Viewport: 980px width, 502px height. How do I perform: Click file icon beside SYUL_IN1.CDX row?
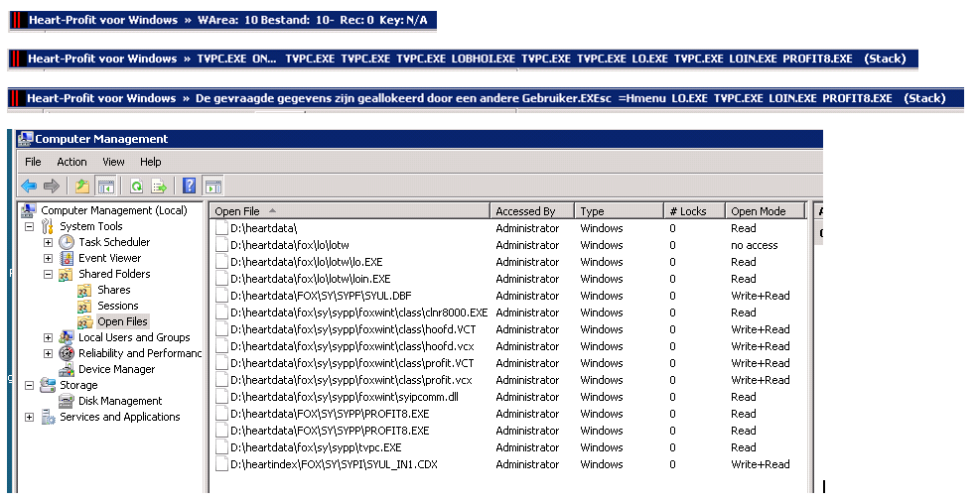click(221, 464)
